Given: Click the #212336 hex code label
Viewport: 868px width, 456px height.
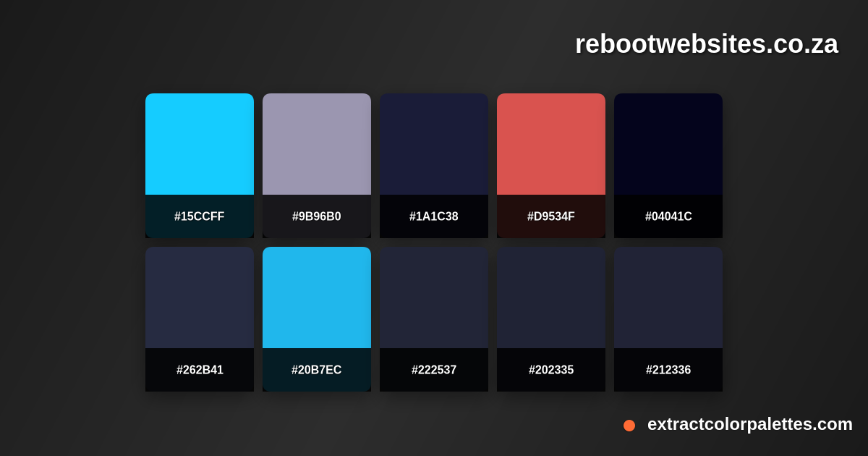Looking at the screenshot, I should coord(668,370).
